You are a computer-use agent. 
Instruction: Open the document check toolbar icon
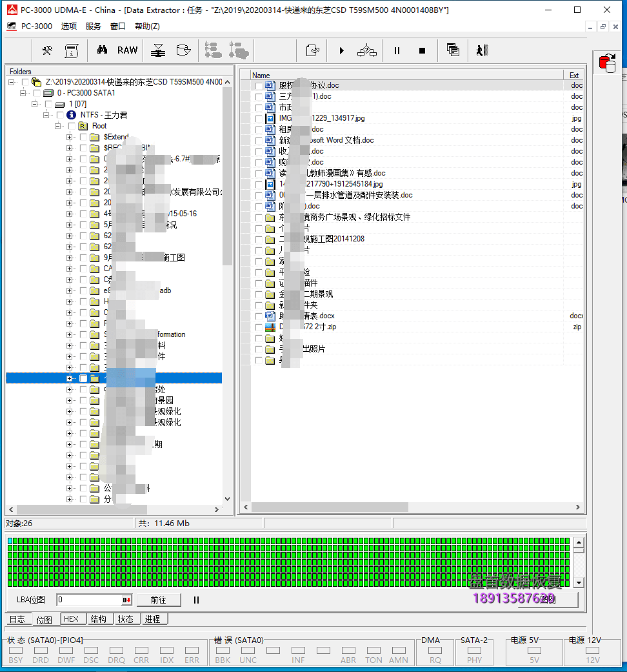(313, 50)
